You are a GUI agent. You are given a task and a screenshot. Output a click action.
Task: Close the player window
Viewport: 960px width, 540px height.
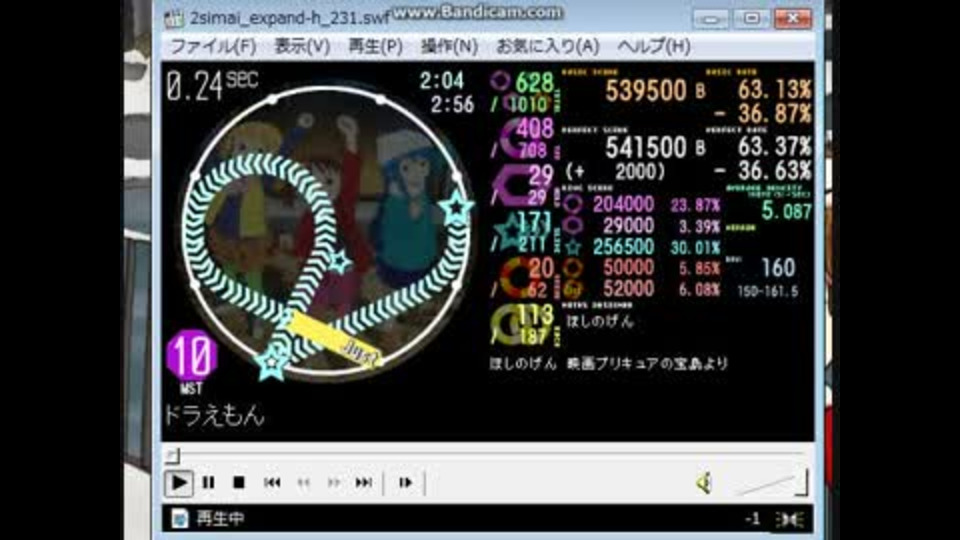(x=792, y=19)
